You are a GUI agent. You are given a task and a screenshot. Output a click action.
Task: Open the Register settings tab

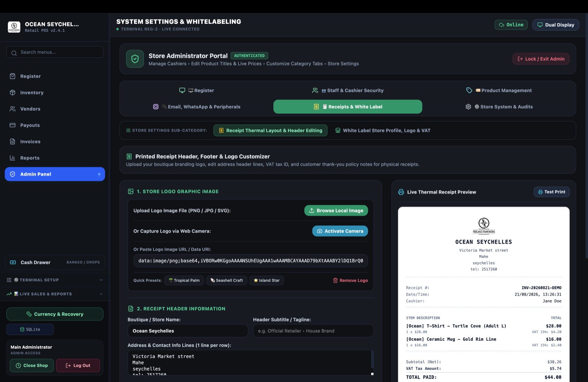[x=196, y=90]
